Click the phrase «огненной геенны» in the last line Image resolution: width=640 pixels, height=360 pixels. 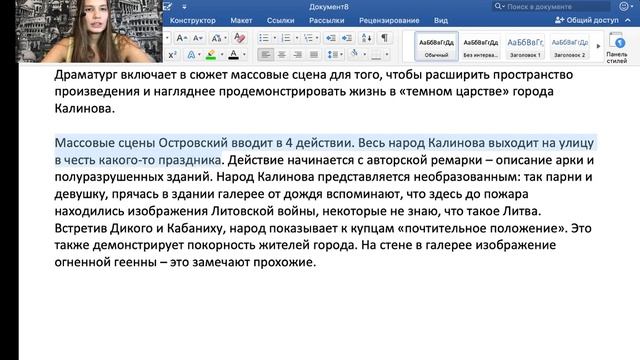tap(106, 262)
